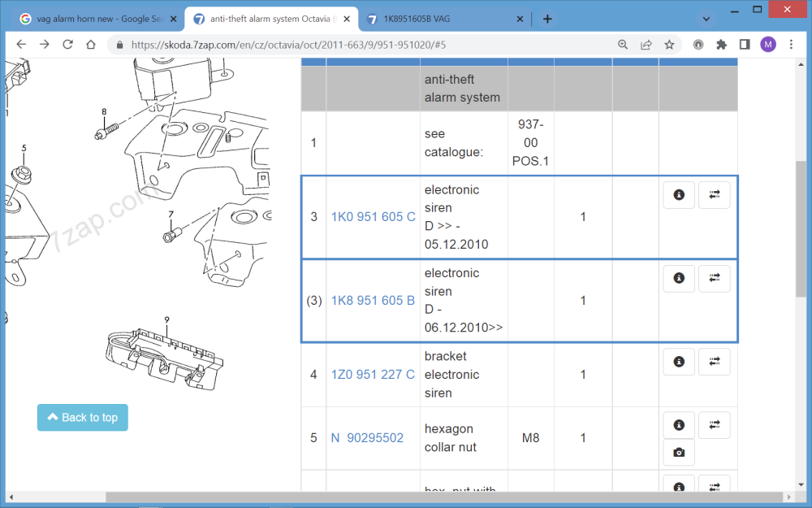Viewport: 812px width, 508px height.
Task: Click info icon for part 1K0 951 605 C
Action: click(679, 195)
